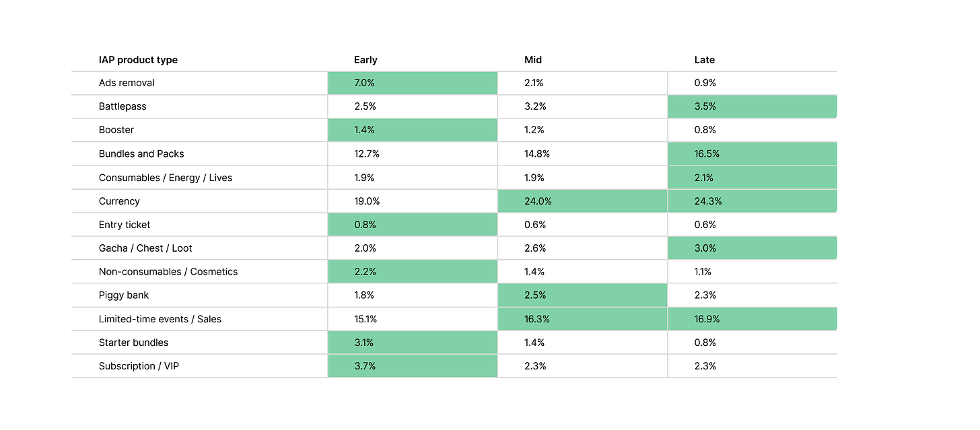Click Bundles and Packs 16.5% cell

point(752,153)
